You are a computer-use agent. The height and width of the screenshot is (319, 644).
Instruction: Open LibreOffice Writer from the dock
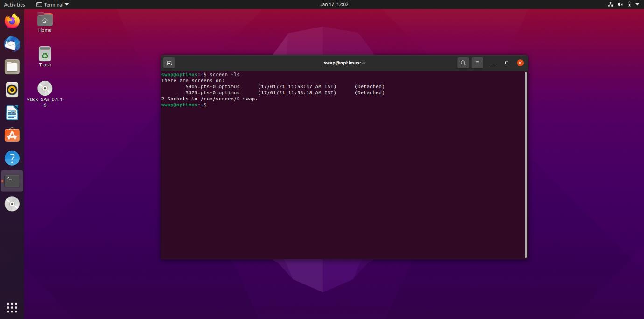point(12,113)
